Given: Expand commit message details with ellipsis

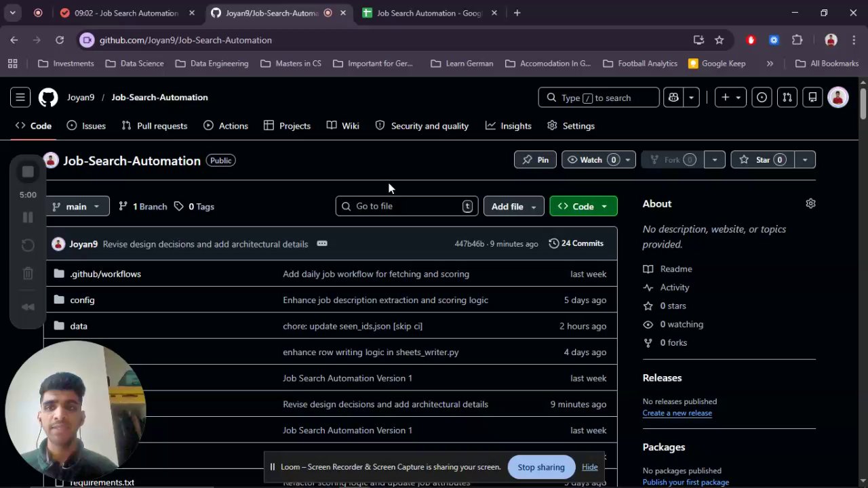Looking at the screenshot, I should tap(322, 244).
